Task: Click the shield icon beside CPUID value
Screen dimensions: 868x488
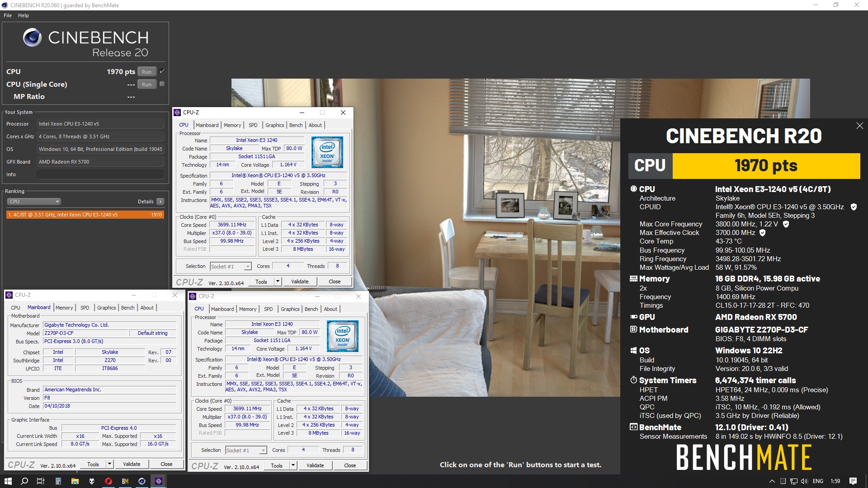Action: click(x=854, y=207)
